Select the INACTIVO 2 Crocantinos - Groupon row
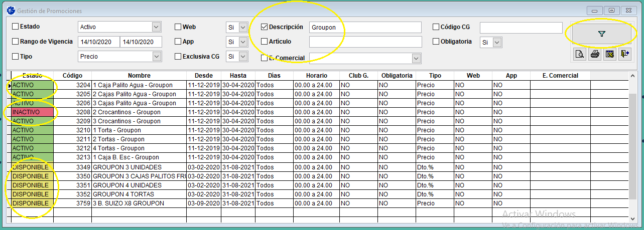Screen dimensions: 644x230 point(125,112)
